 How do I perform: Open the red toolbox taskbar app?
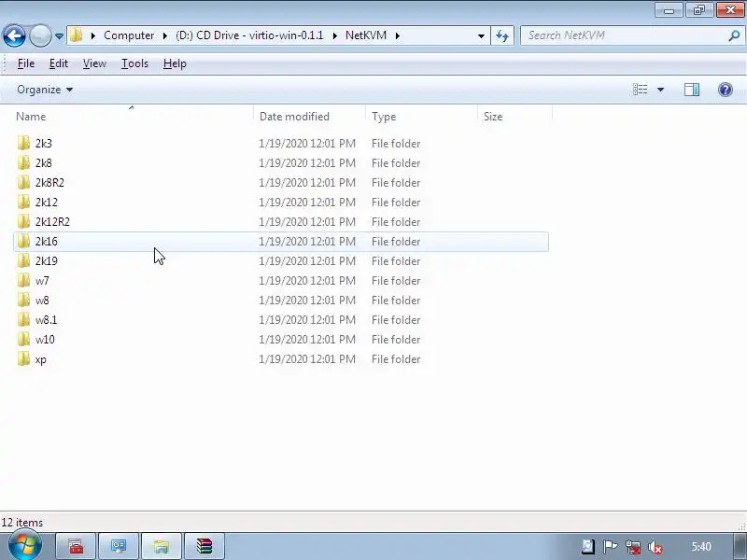click(x=77, y=546)
